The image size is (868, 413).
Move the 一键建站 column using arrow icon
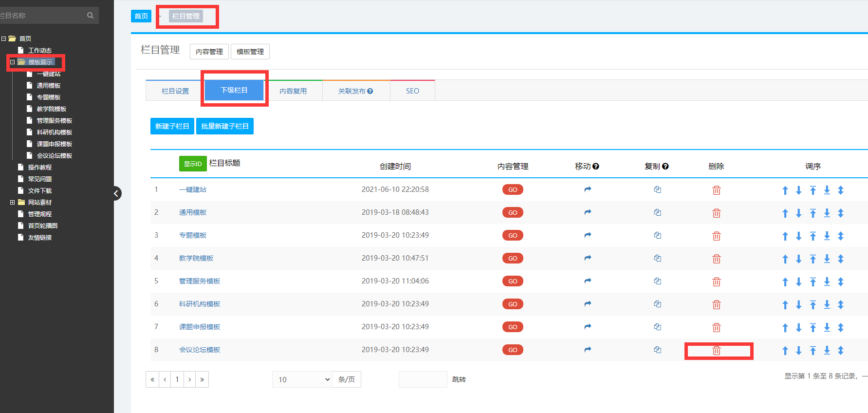coord(588,189)
